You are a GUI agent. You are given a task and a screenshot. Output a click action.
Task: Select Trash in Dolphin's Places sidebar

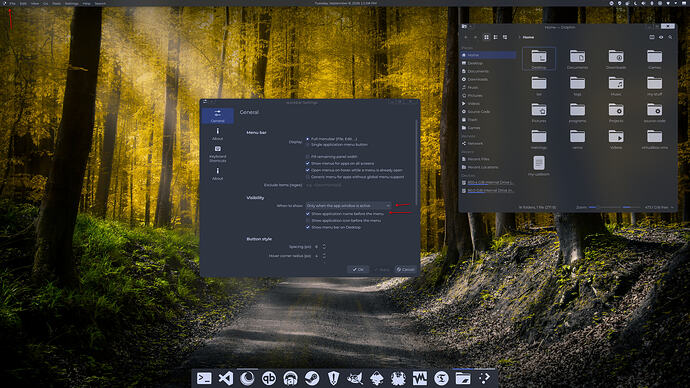click(488, 120)
